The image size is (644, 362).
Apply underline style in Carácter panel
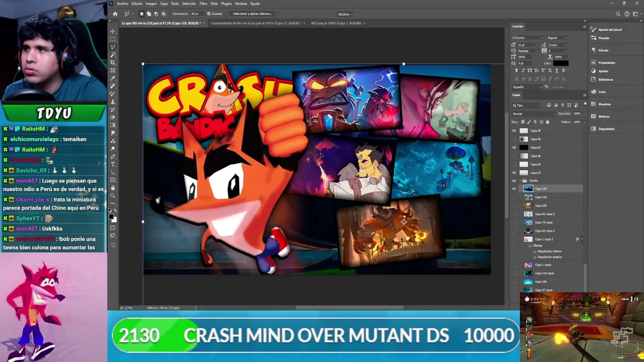pos(556,70)
